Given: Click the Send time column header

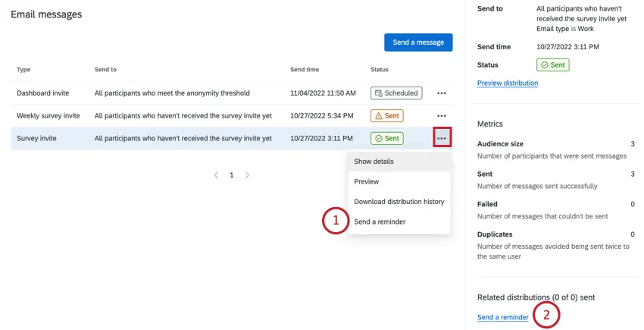Looking at the screenshot, I should tap(305, 70).
